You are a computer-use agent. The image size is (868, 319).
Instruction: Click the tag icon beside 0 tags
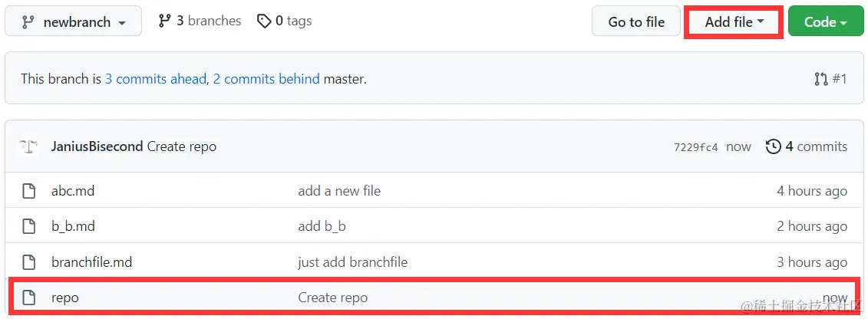(x=264, y=21)
